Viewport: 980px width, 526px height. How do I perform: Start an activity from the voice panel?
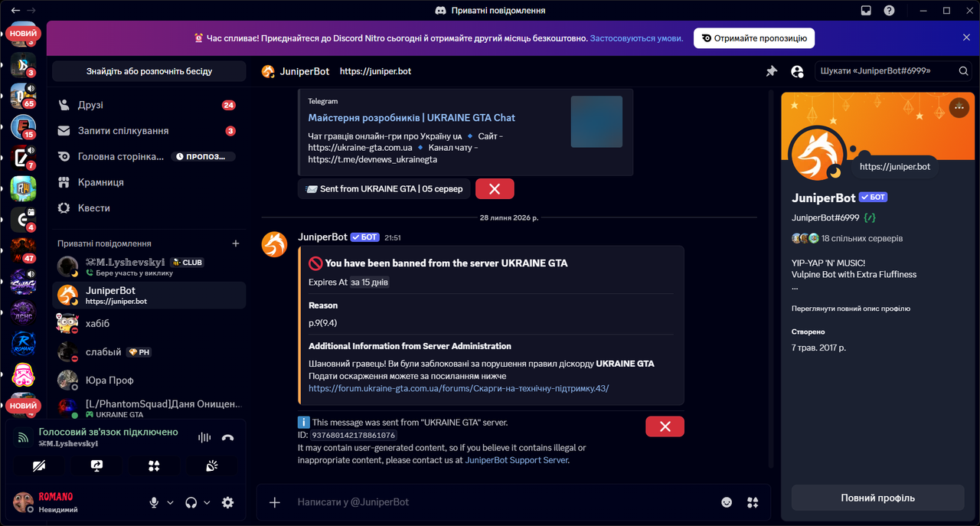154,466
